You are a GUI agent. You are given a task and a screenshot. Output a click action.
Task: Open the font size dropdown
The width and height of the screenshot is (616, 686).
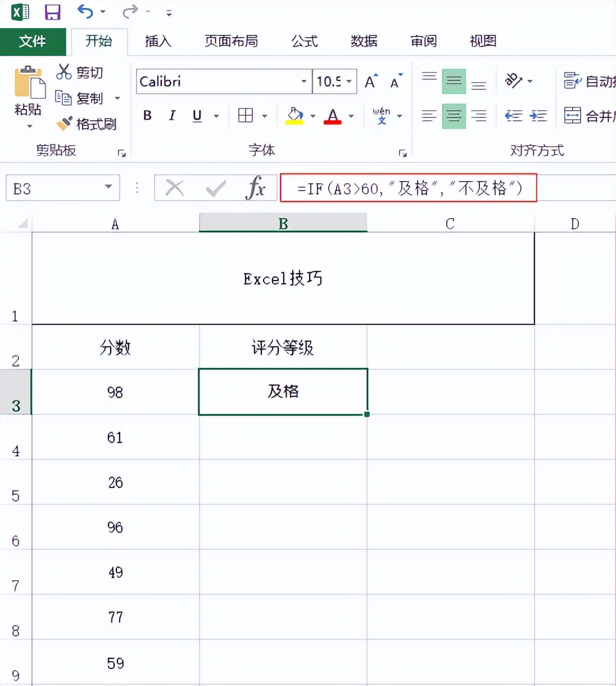pos(348,81)
